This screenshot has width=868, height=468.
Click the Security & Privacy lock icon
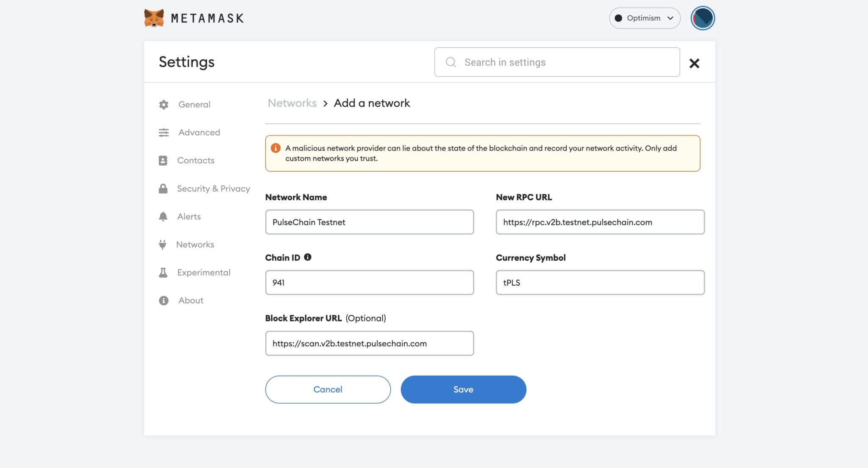[x=163, y=188]
